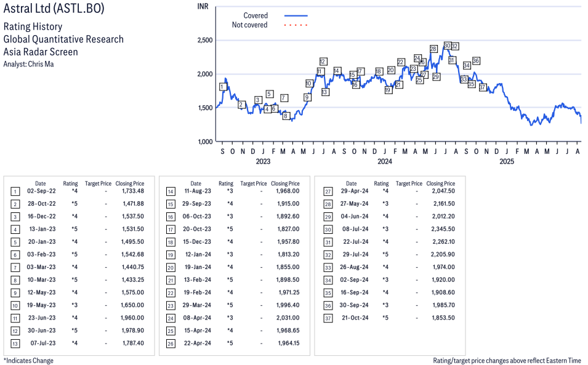
Task: Click the date 20-Oct-23
Action: (x=197, y=229)
